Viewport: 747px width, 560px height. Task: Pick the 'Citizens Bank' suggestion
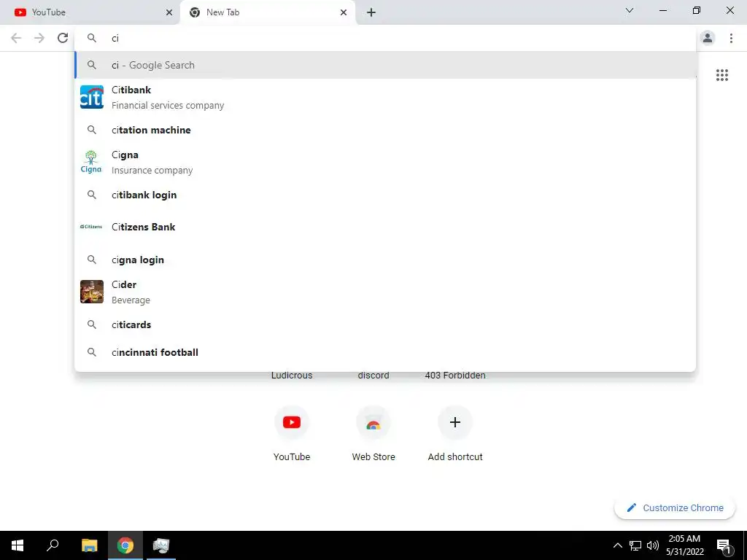(385, 227)
